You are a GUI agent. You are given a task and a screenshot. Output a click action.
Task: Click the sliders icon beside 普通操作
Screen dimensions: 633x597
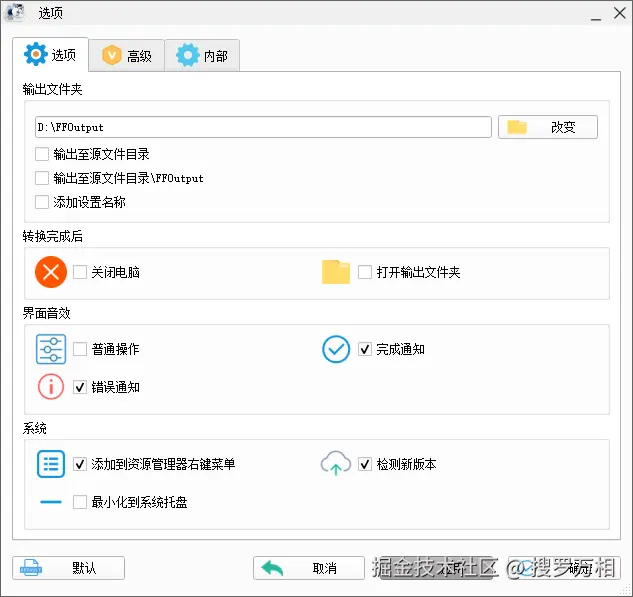pos(51,349)
